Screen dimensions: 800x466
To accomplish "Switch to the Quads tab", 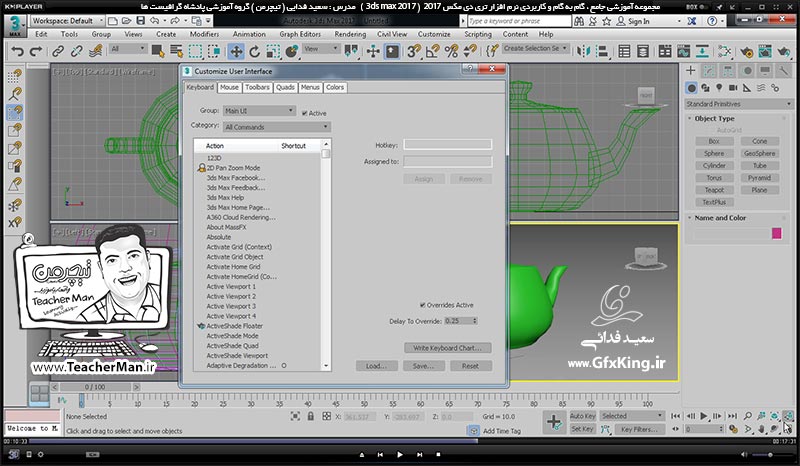I will pos(285,87).
